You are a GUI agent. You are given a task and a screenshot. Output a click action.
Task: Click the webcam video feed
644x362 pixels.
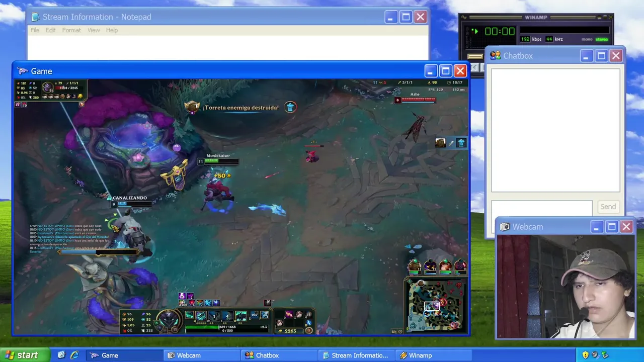565,286
